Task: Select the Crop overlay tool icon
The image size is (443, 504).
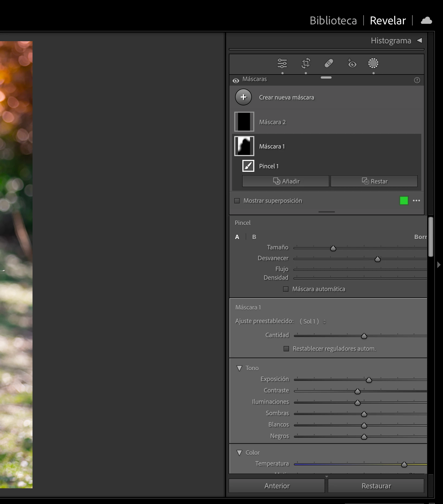Action: 306,63
